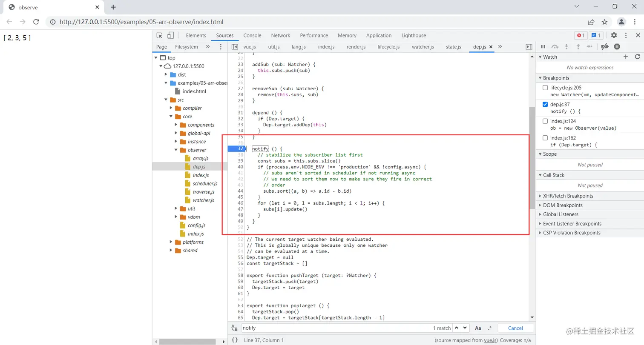
Task: Bookmark this page with the star icon
Action: (604, 22)
